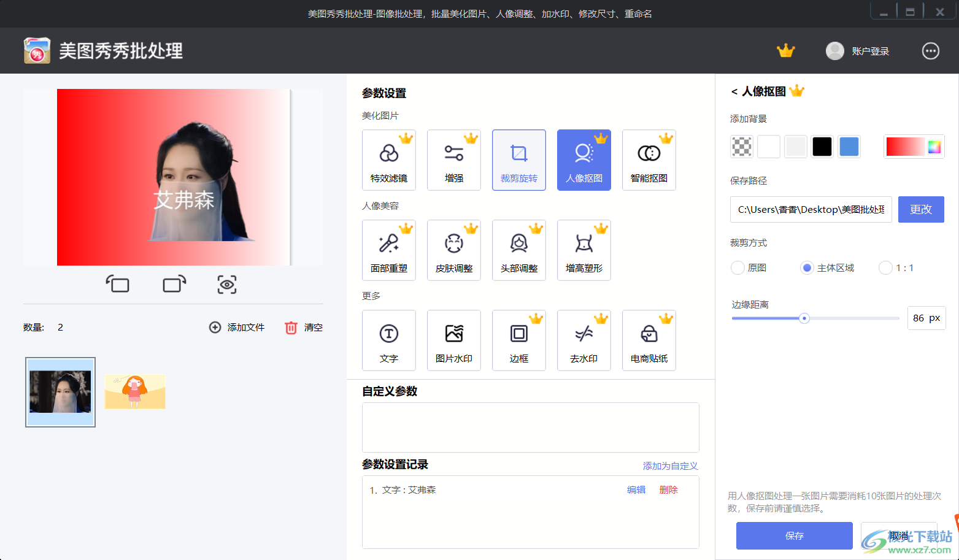Click the blue 保存 save button

pos(795,535)
